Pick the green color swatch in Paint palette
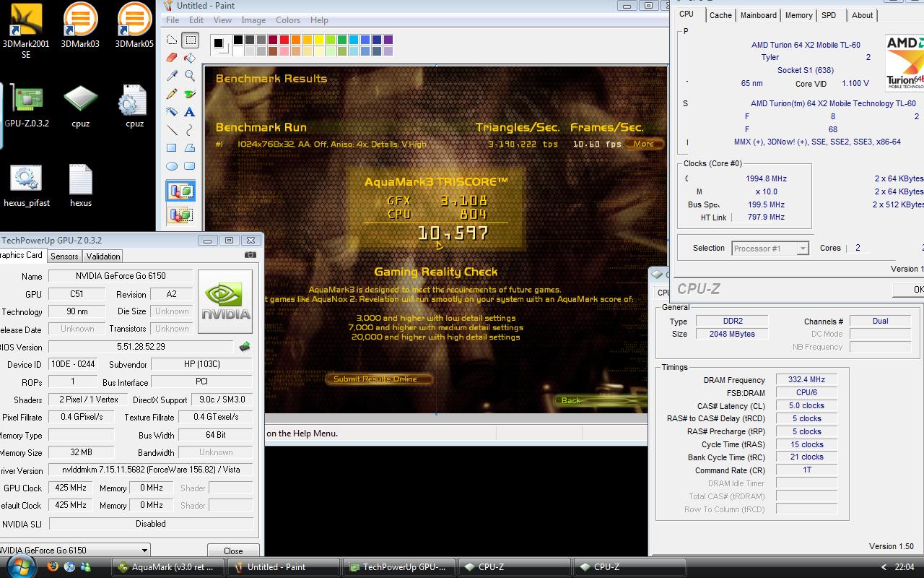 point(342,40)
